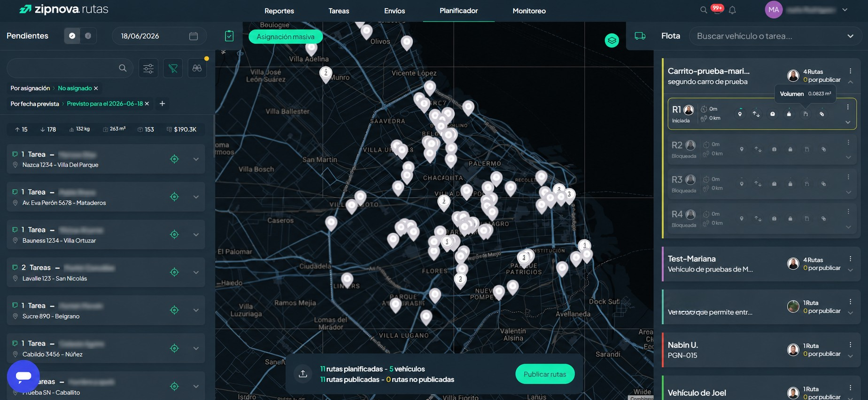Select the Vehículo de Joel card
This screenshot has width=868, height=400.
pos(760,388)
